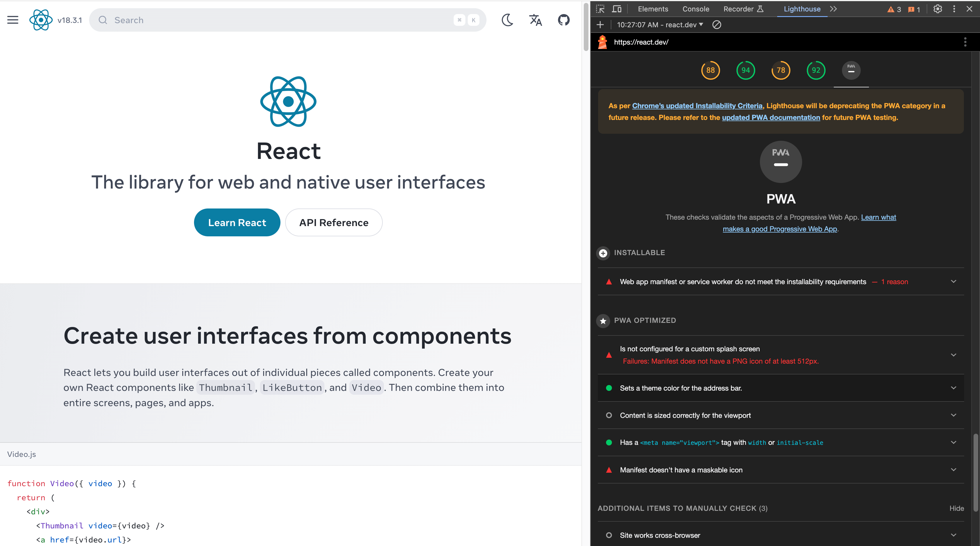Image resolution: width=980 pixels, height=546 pixels.
Task: Jump to the Performance score gauge 88
Action: [x=711, y=70]
